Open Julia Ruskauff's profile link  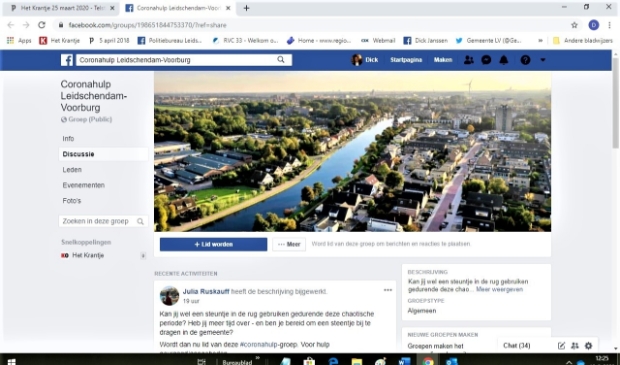206,291
